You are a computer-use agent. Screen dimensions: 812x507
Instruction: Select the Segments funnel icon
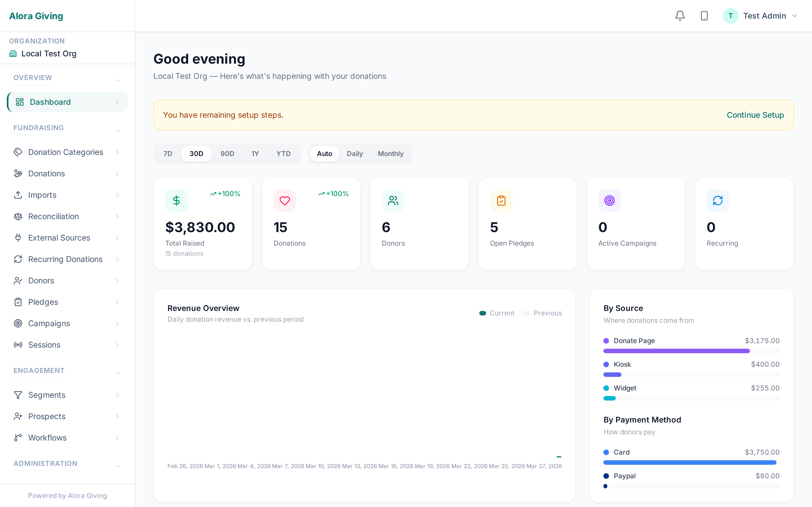[x=18, y=395]
